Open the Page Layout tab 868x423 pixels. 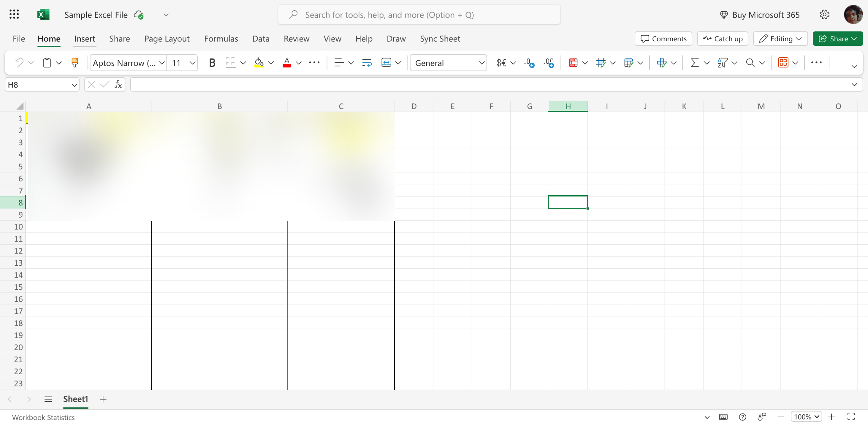(x=167, y=39)
